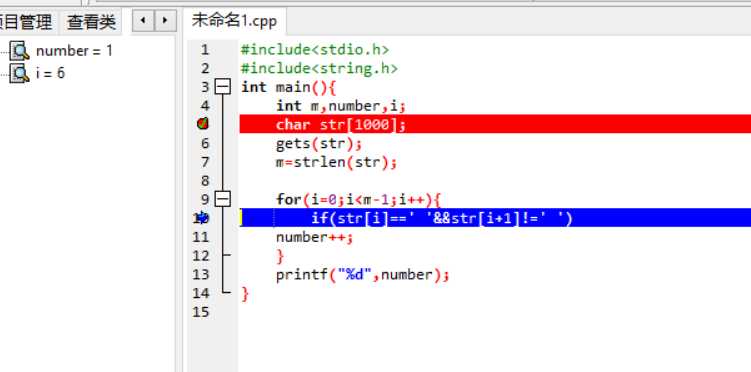Select the watch entry number = 1
Screen dimensions: 751x372
tap(74, 51)
